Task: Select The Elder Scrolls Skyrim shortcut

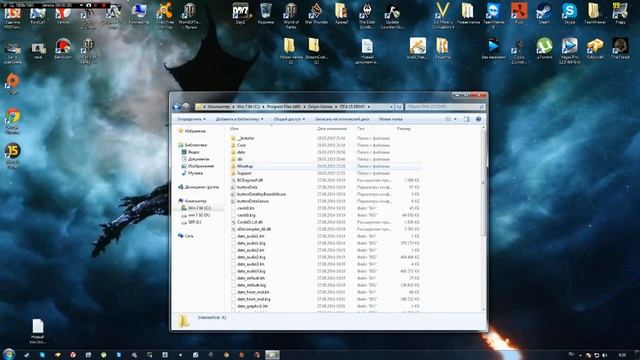Action: click(x=367, y=16)
